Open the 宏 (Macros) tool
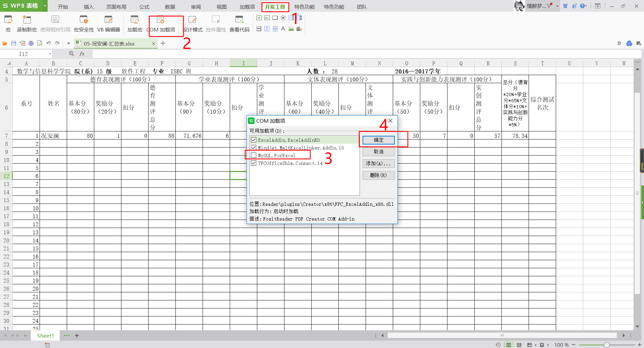Image resolution: width=644 pixels, height=348 pixels. [8, 23]
